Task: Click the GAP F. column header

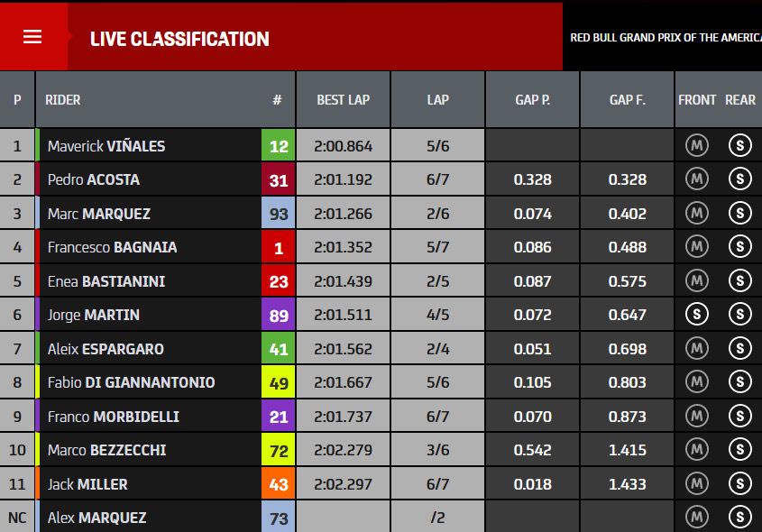Action: [628, 99]
